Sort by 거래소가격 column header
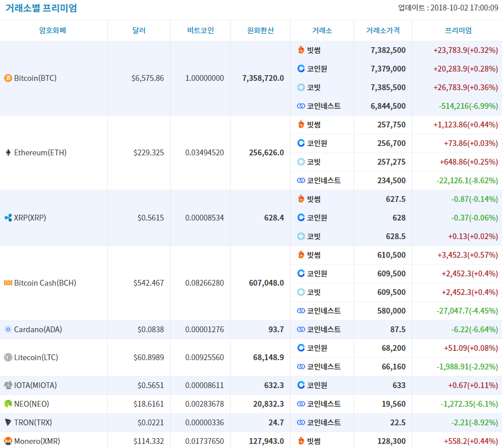Screen dimensions: 502x448 [383, 30]
